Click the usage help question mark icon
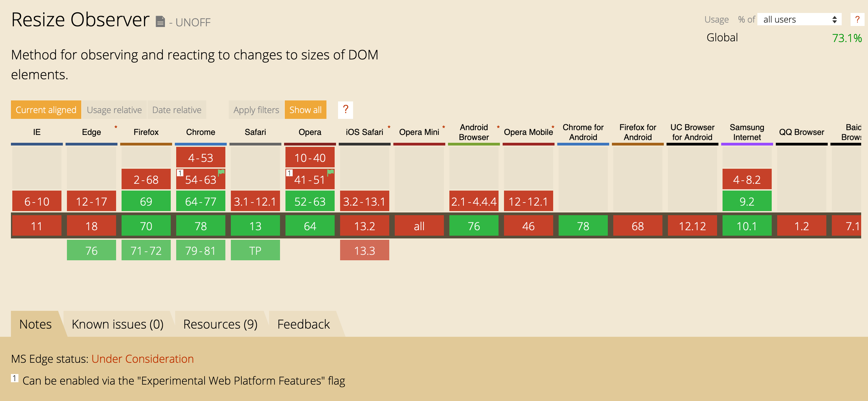Screen dimensions: 868x401 click(857, 19)
